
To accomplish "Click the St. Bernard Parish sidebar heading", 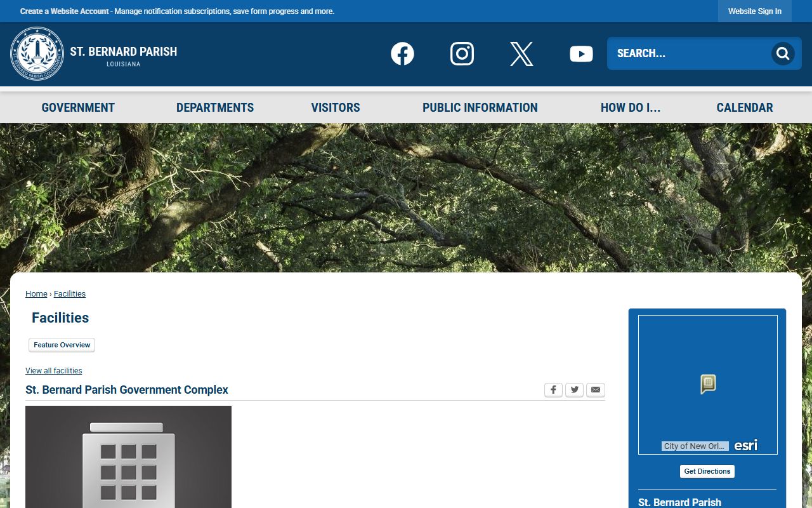I will coord(679,502).
